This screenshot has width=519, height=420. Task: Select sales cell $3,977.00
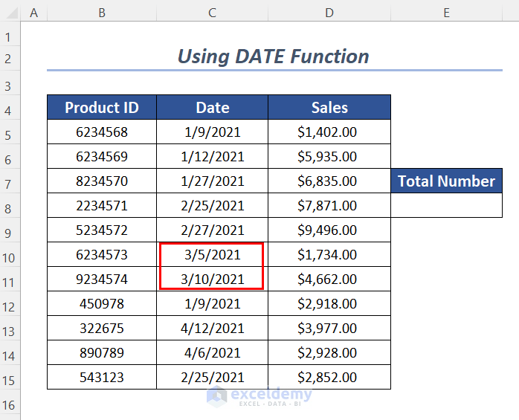click(329, 328)
